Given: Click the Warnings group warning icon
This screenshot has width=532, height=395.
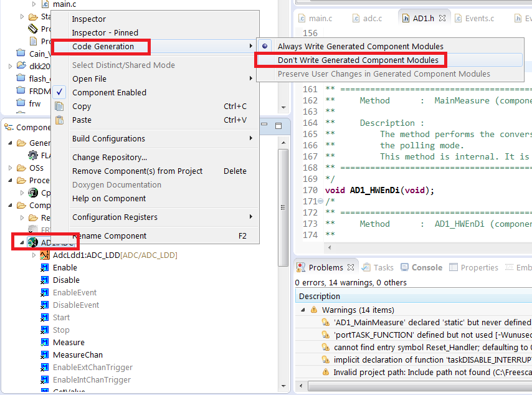Looking at the screenshot, I should (x=314, y=310).
